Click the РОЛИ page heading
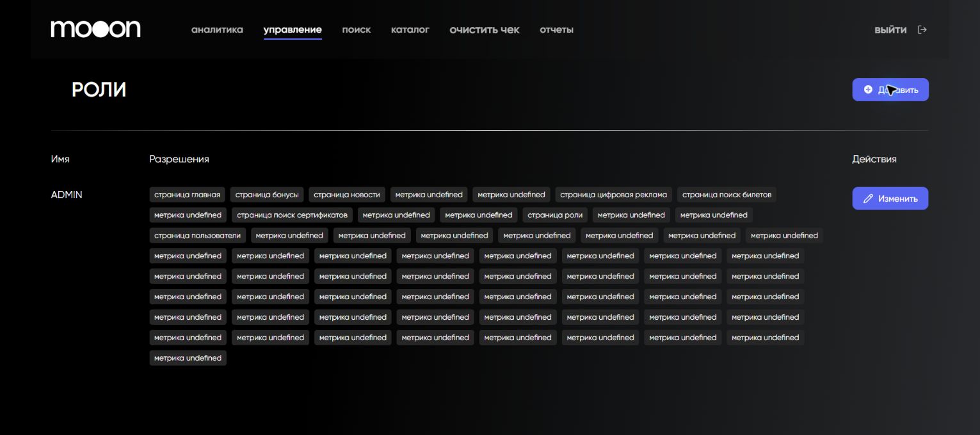 pos(99,90)
